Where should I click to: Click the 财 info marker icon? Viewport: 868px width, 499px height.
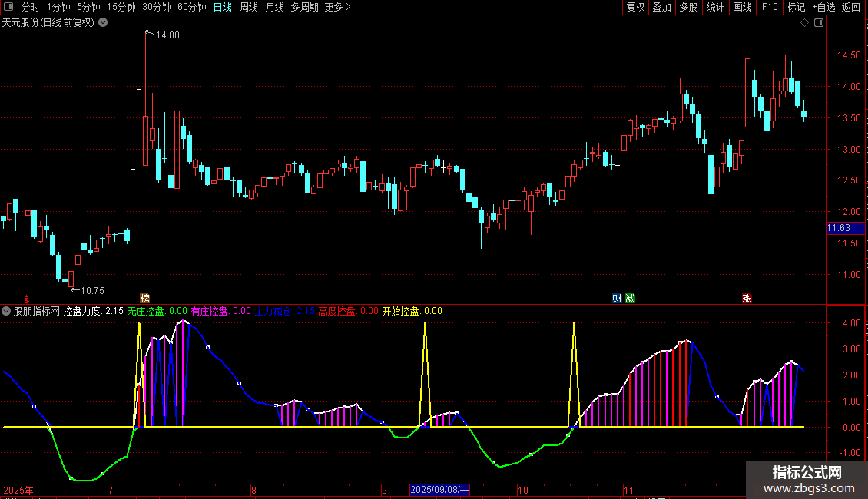[617, 298]
